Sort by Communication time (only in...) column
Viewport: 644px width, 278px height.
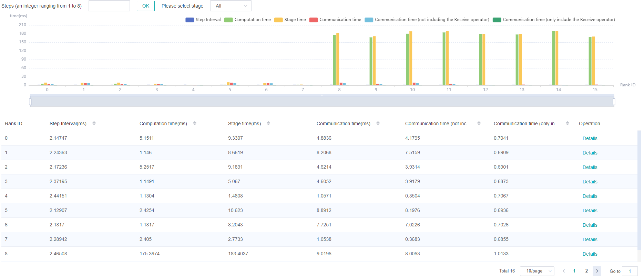click(x=568, y=124)
